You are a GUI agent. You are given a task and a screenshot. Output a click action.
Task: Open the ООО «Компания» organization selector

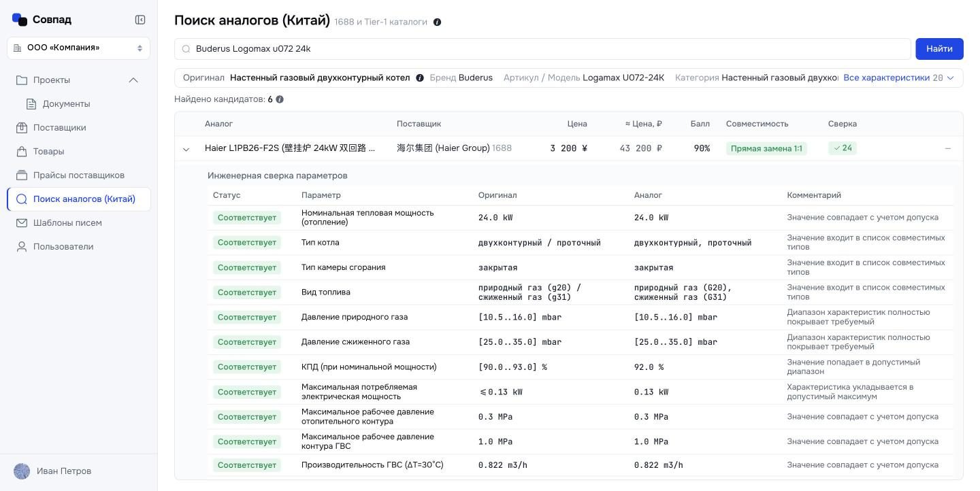[78, 48]
